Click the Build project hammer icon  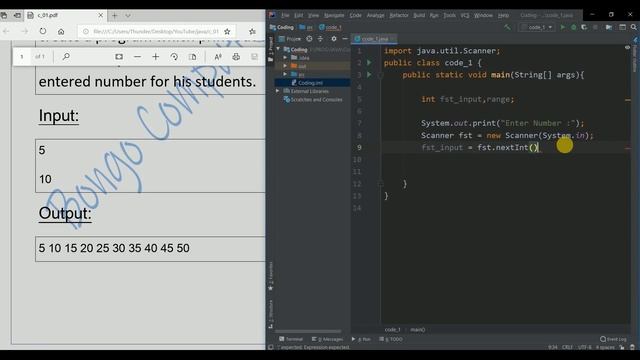[507, 27]
